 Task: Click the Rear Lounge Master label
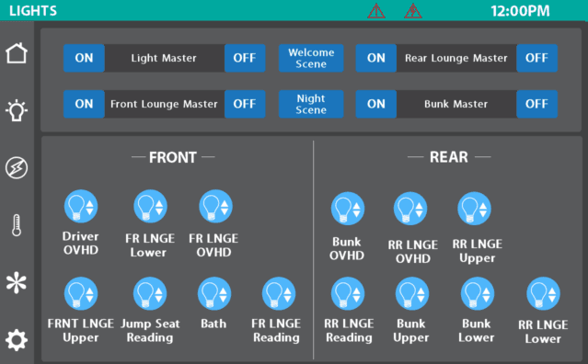(456, 58)
